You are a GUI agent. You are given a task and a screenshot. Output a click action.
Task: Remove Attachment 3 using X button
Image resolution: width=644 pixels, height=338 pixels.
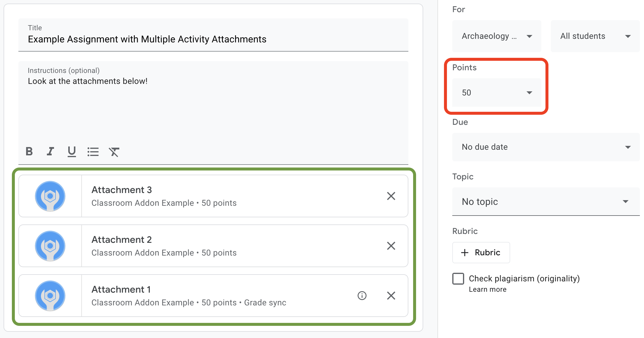click(391, 196)
